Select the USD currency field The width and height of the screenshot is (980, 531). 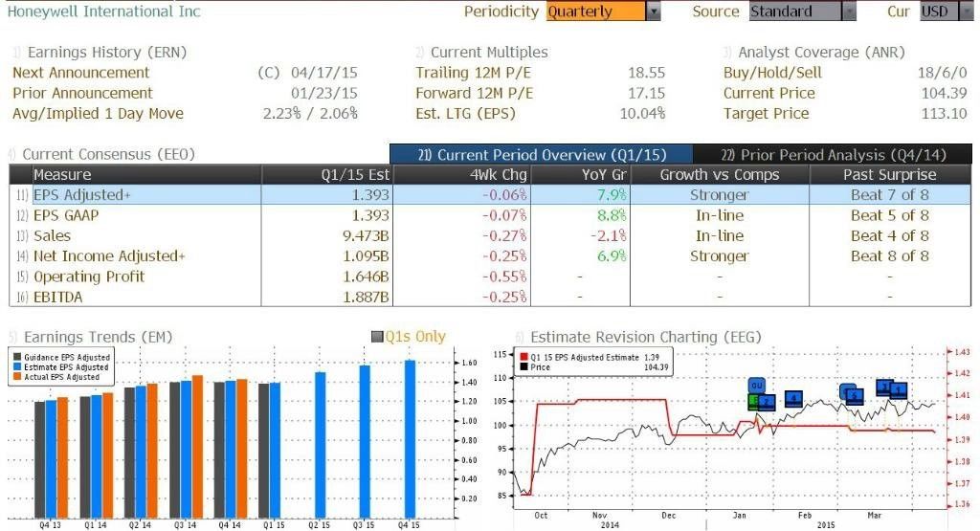pyautogui.click(x=939, y=11)
